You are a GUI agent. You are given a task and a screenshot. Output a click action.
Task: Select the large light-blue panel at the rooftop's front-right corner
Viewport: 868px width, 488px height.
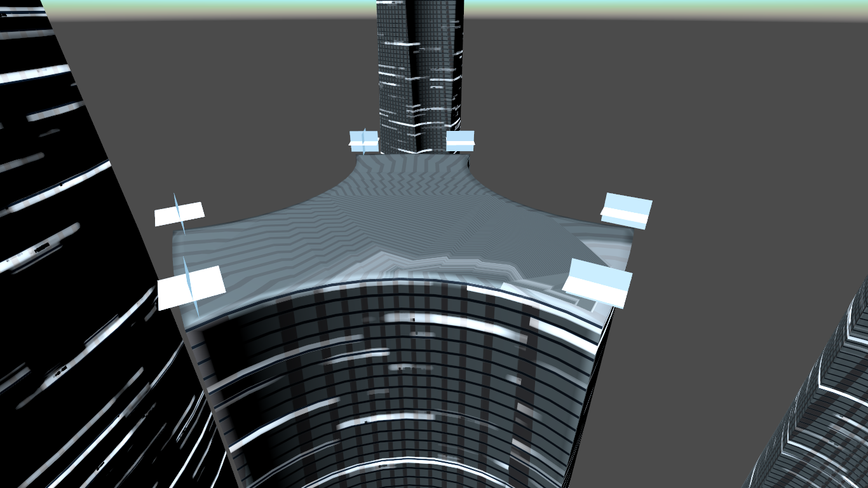point(597,283)
